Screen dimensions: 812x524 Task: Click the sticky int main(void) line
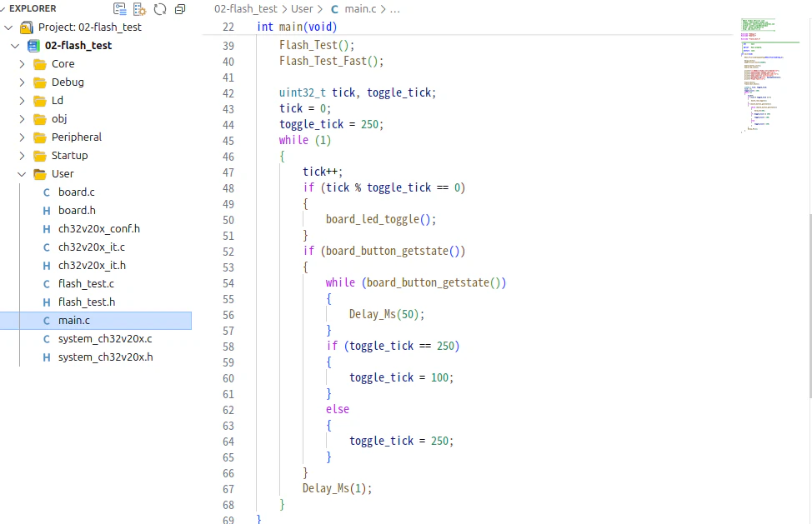297,27
